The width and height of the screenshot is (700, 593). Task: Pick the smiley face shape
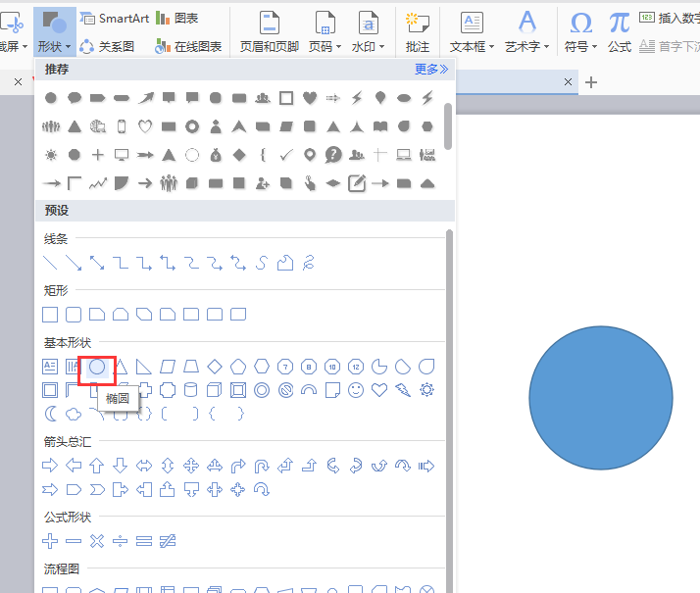tap(356, 390)
